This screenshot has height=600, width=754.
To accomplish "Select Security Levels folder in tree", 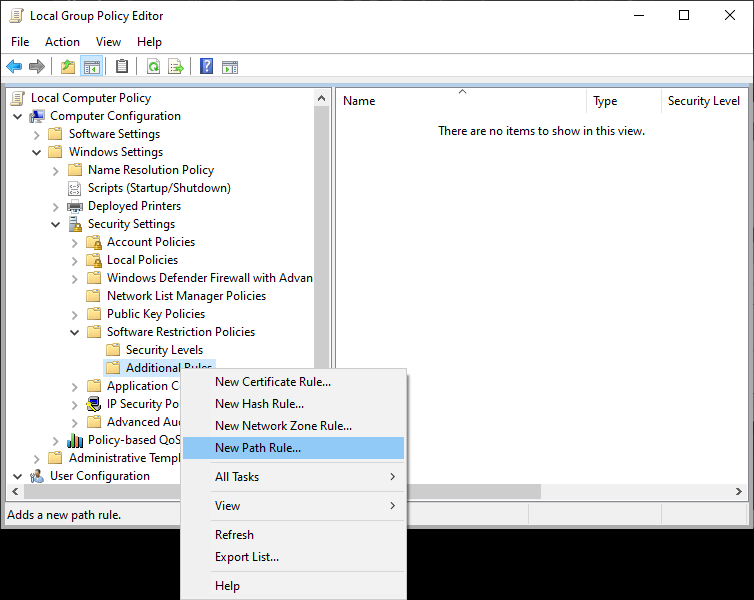I will coord(164,350).
